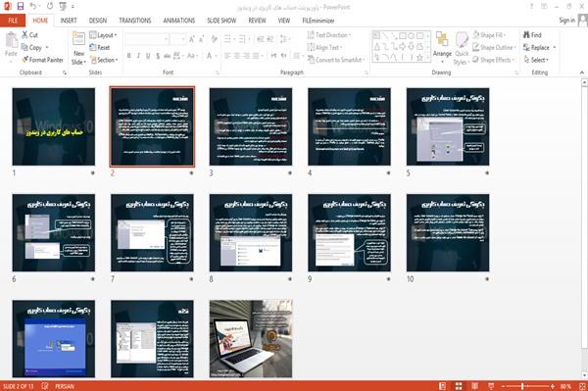Image resolution: width=588 pixels, height=391 pixels.
Task: Click the Slide Show icon in status bar
Action: pyautogui.click(x=491, y=386)
